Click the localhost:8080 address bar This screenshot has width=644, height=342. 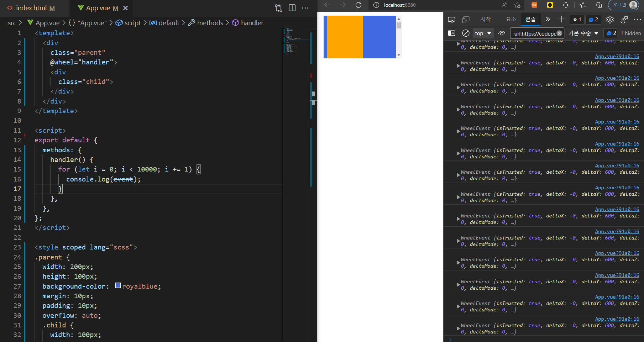click(400, 5)
